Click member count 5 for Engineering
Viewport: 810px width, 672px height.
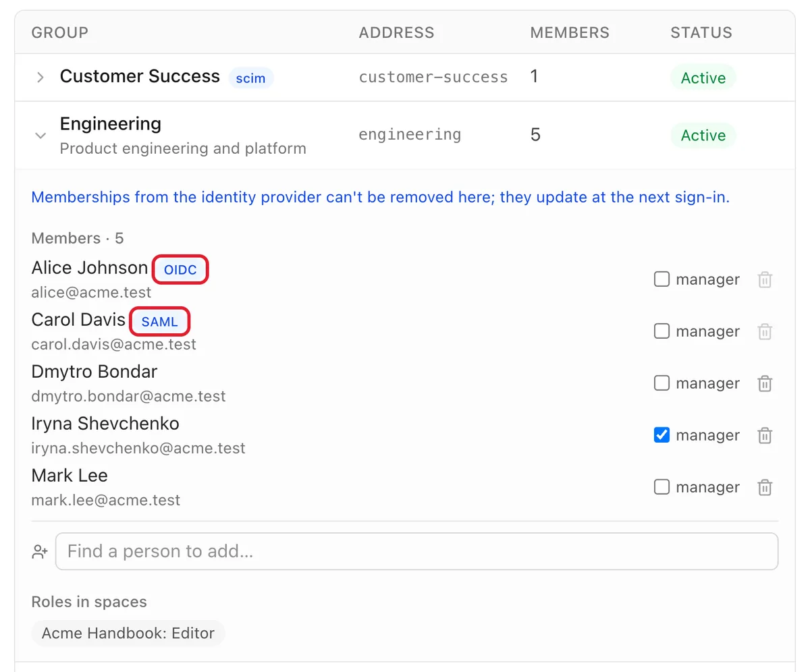point(535,135)
